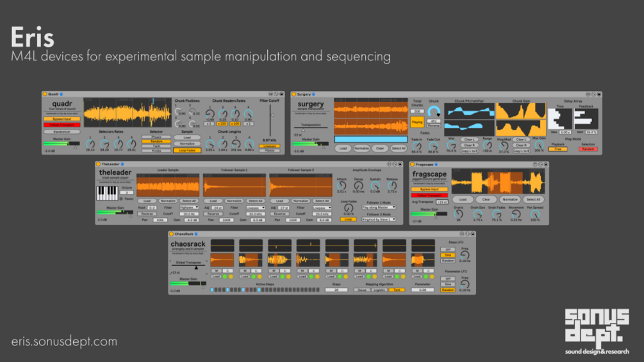644x362 pixels.
Task: Toggle the Loop button in TheLeader
Action: (349, 220)
